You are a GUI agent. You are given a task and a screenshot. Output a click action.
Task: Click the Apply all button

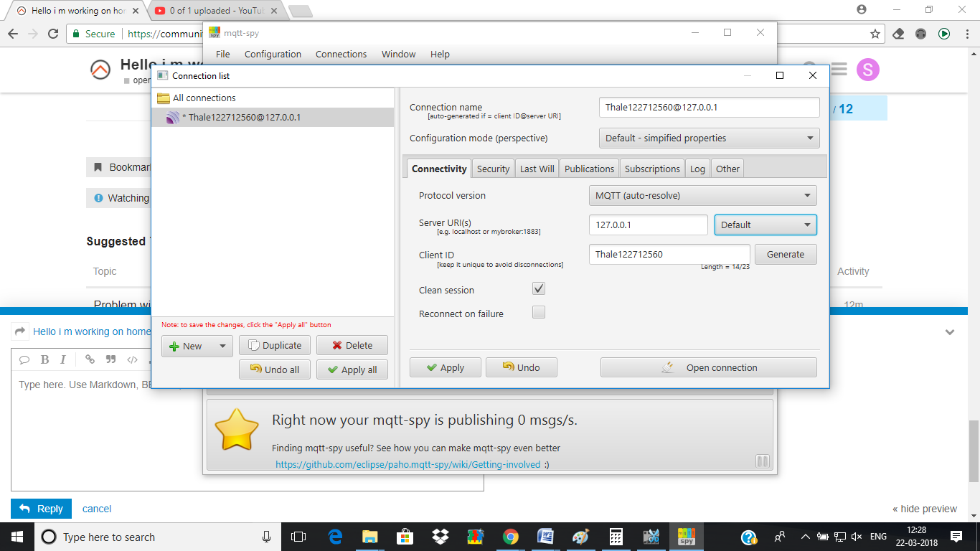(352, 369)
